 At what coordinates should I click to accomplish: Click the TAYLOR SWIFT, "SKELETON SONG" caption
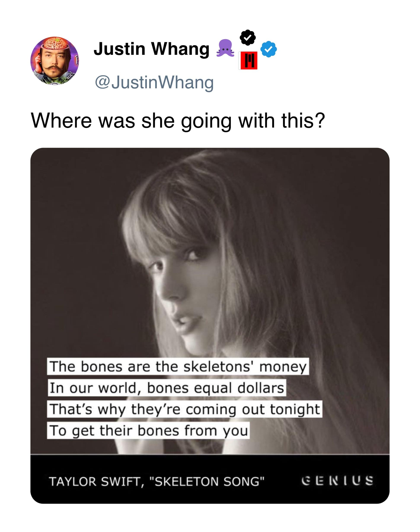pos(157,481)
